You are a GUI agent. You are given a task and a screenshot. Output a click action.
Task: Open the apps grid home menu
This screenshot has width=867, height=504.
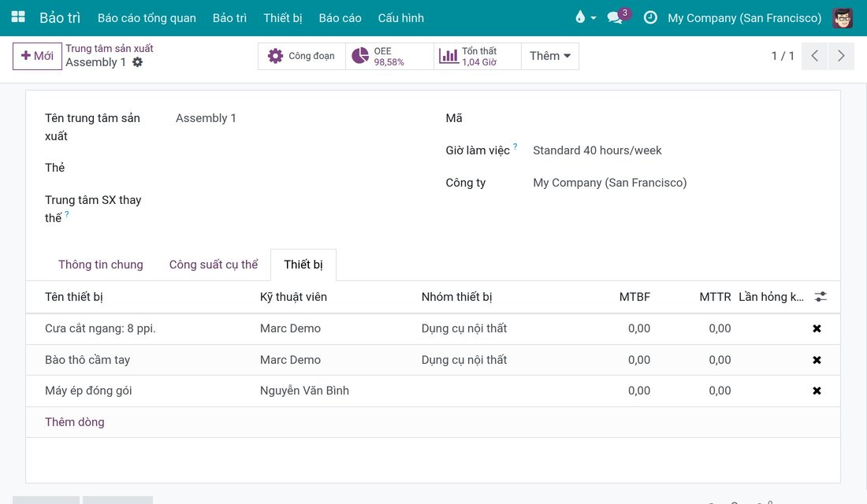click(x=18, y=17)
